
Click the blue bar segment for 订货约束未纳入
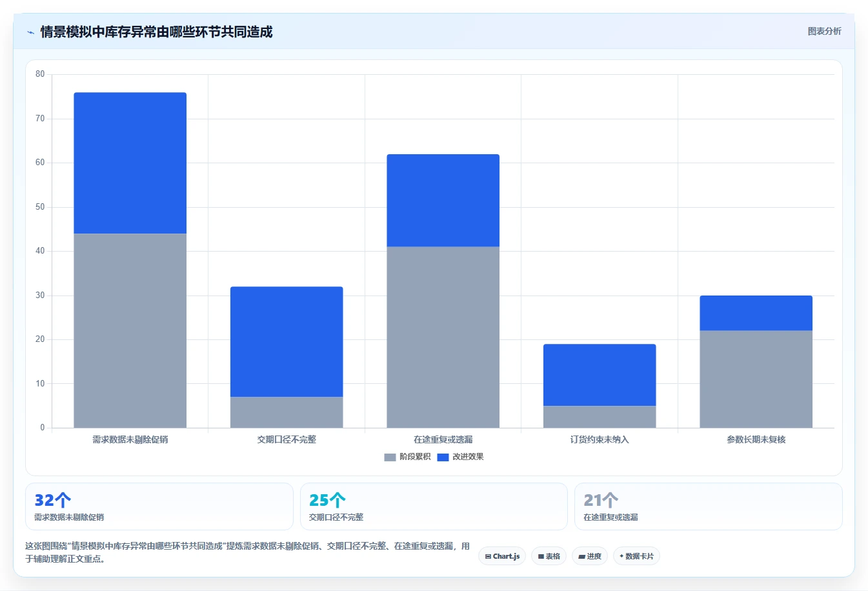(600, 375)
